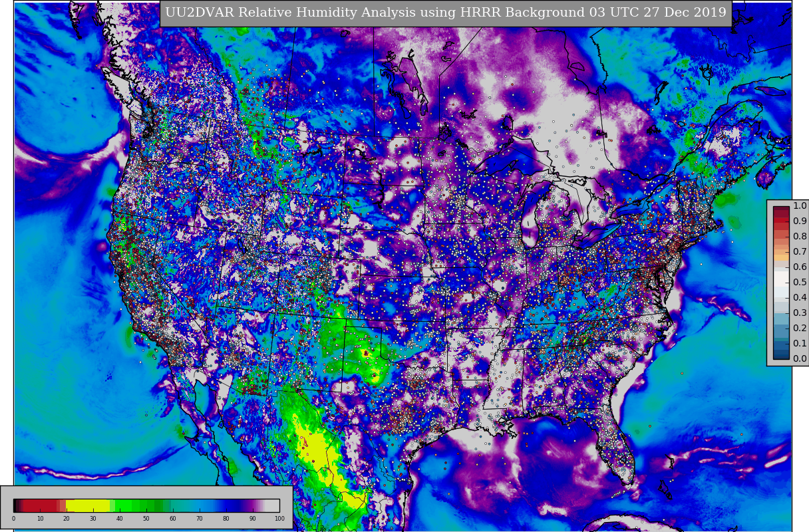
Task: Click the 20 label on humidity colorbar
Action: (67, 519)
